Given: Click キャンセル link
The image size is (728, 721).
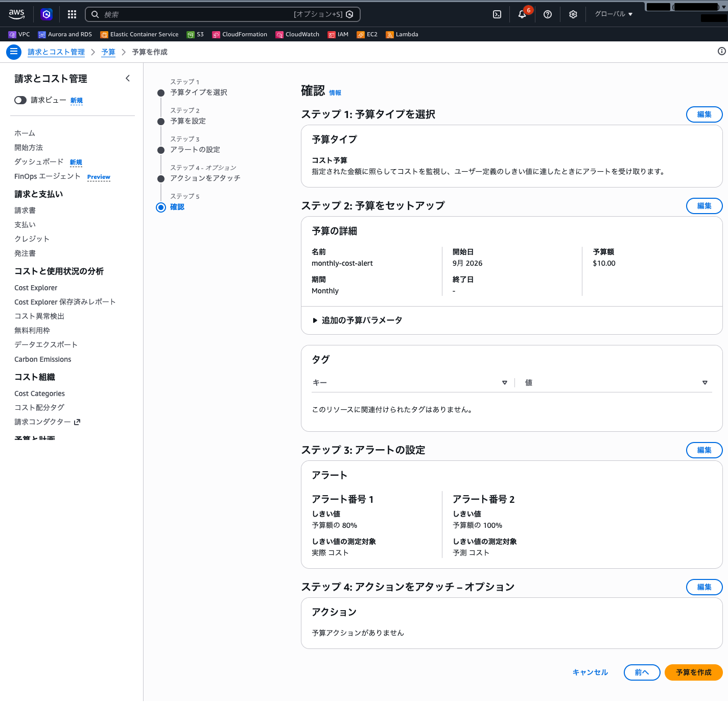Looking at the screenshot, I should 590,672.
